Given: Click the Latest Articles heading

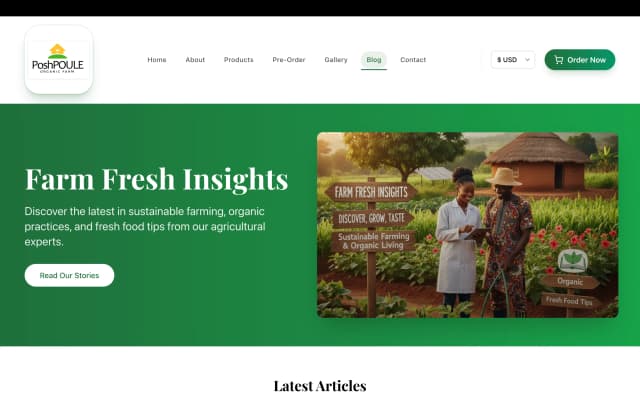Looking at the screenshot, I should [320, 386].
